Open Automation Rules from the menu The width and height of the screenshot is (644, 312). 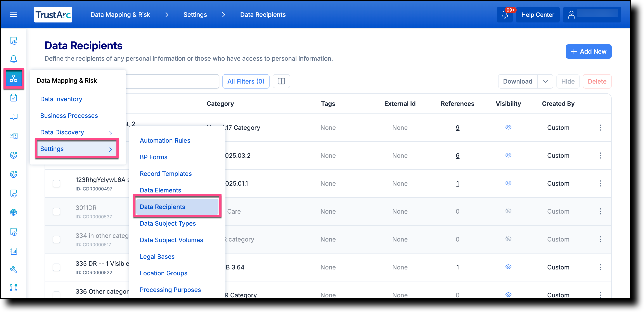pos(165,140)
